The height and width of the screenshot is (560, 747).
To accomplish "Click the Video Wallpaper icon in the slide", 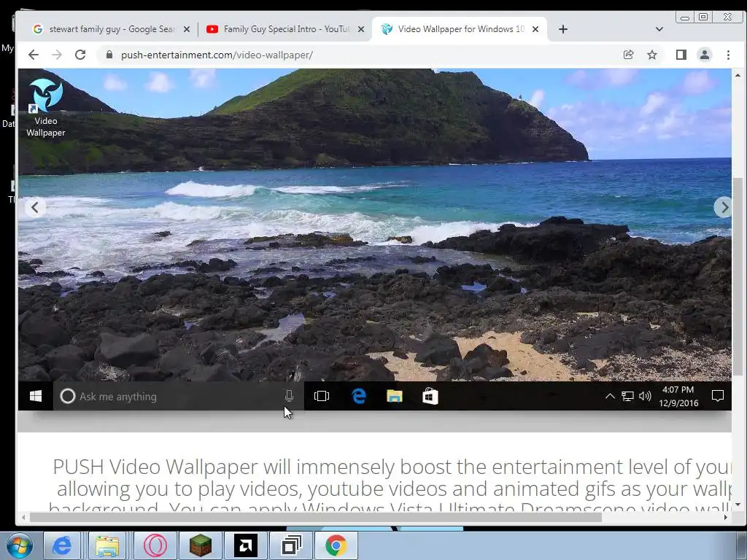I will [x=46, y=108].
